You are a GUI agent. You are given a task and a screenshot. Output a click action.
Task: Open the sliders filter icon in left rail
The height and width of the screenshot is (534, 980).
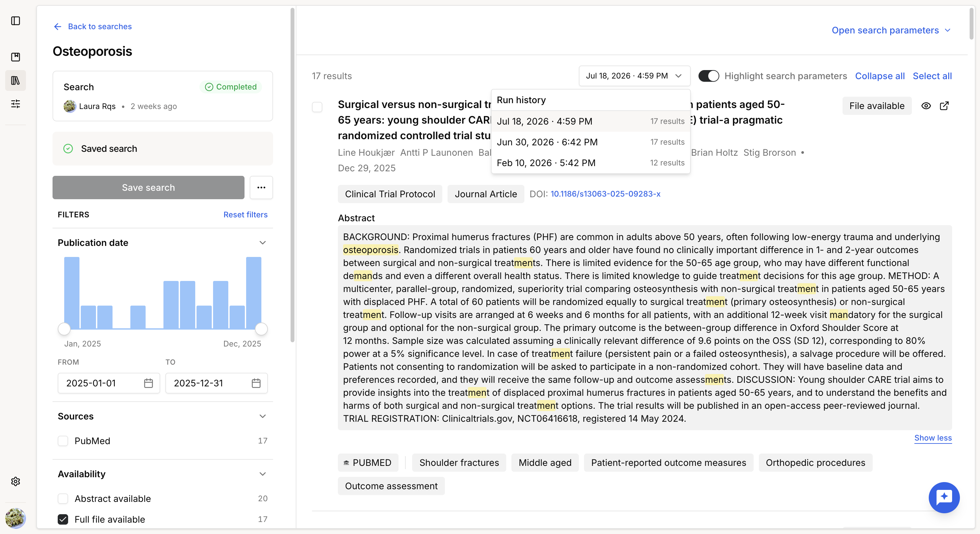click(x=16, y=103)
